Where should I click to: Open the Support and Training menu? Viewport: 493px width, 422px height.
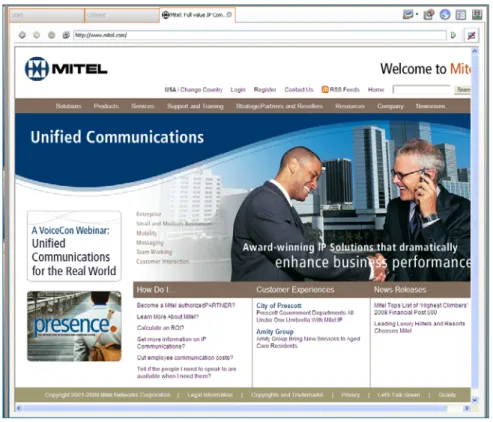(195, 106)
